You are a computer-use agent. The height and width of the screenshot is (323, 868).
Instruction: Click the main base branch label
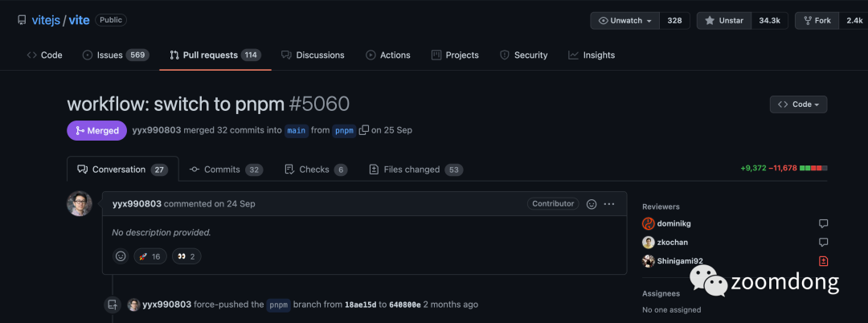click(x=296, y=130)
